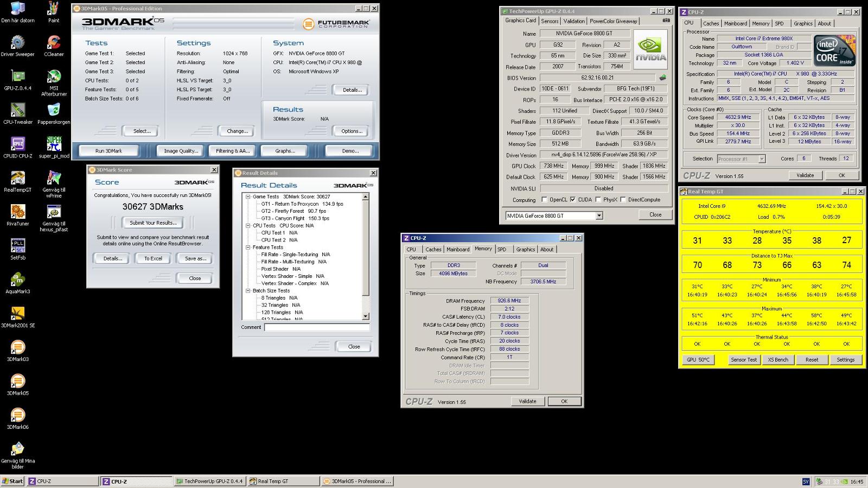Click the Save as... button

point(195,258)
